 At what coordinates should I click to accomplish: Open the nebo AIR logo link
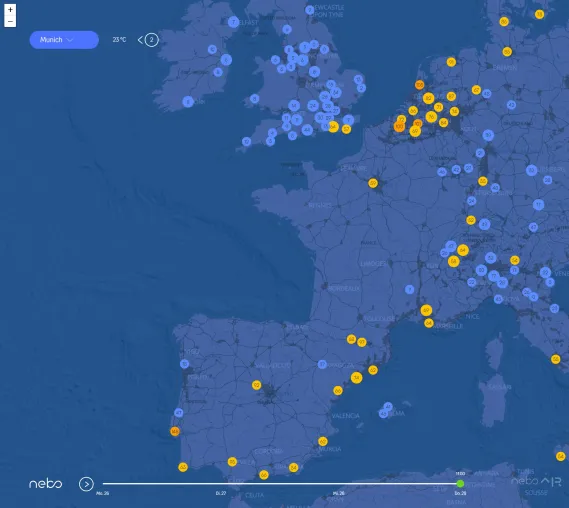click(x=536, y=482)
